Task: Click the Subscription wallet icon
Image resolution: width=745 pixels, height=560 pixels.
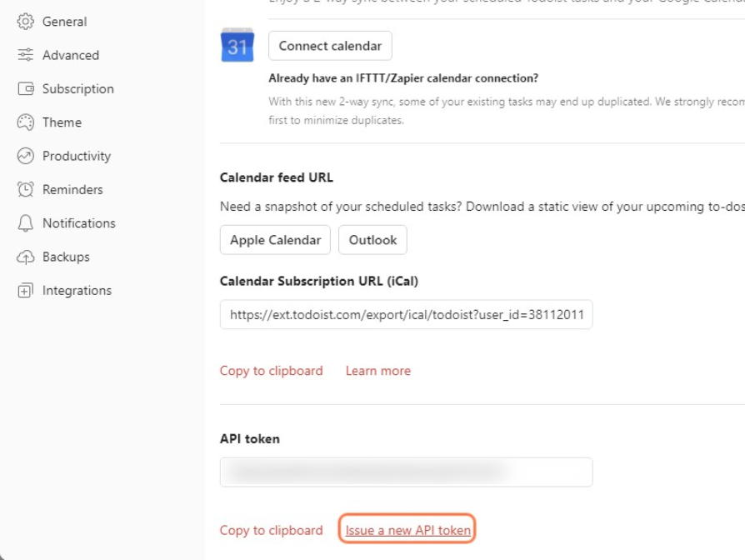Action: [x=26, y=89]
